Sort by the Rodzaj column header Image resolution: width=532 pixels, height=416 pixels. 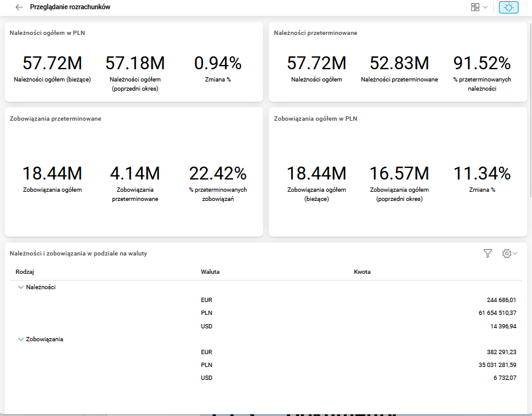(x=25, y=271)
